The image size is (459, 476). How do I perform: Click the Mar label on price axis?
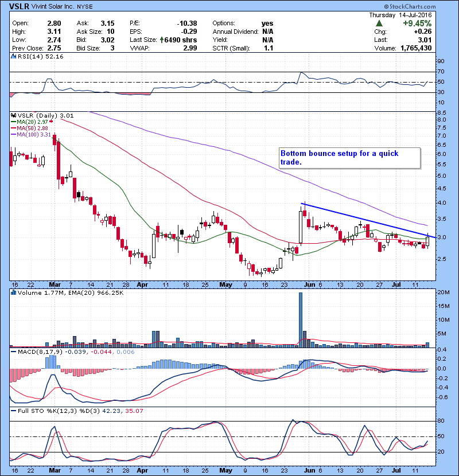(55, 285)
